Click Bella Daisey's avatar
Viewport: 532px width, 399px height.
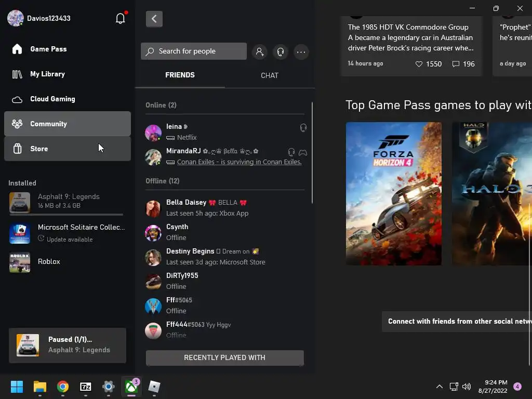click(x=153, y=208)
